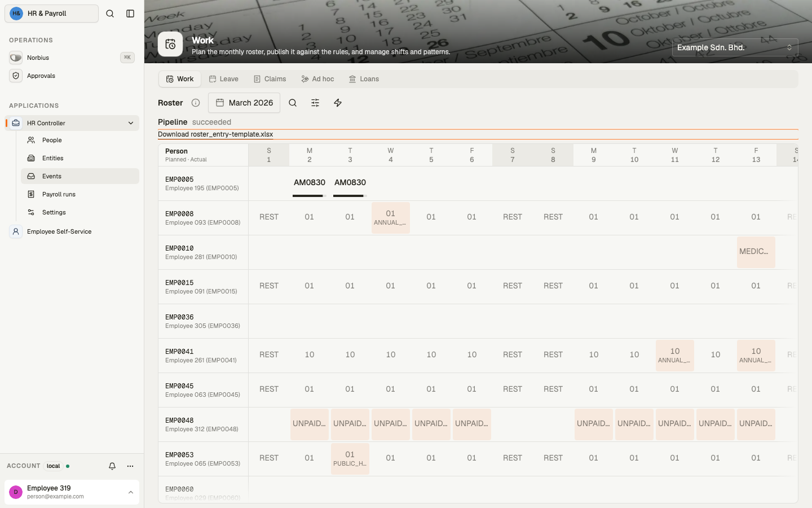
Task: Click the Employee Self-Service person icon
Action: tap(16, 231)
